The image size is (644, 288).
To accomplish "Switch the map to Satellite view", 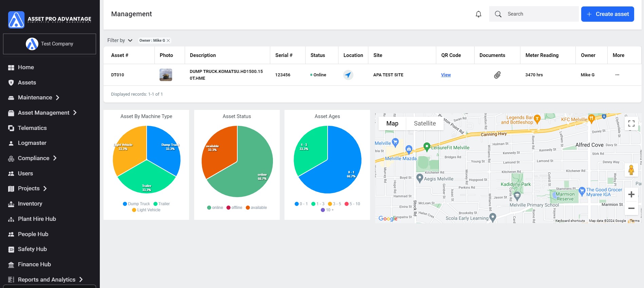I will (x=425, y=123).
